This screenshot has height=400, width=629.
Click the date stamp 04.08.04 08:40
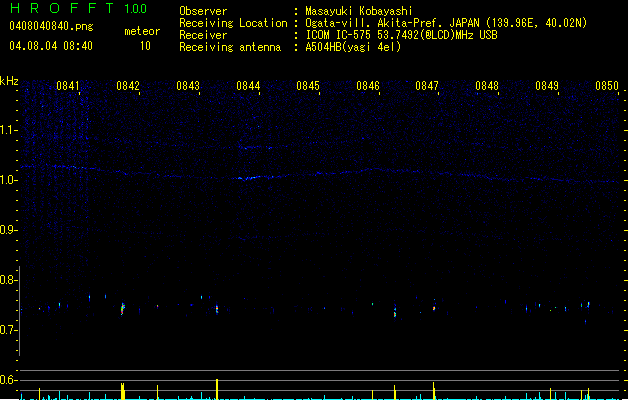[51, 46]
